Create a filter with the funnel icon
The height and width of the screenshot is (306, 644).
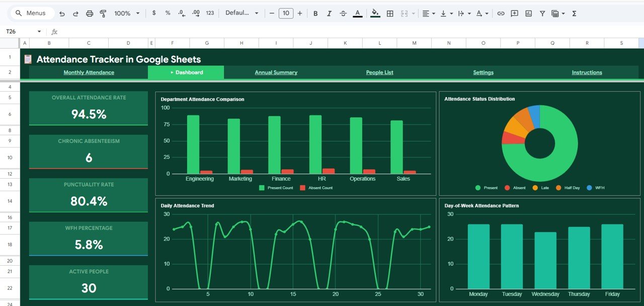point(542,13)
